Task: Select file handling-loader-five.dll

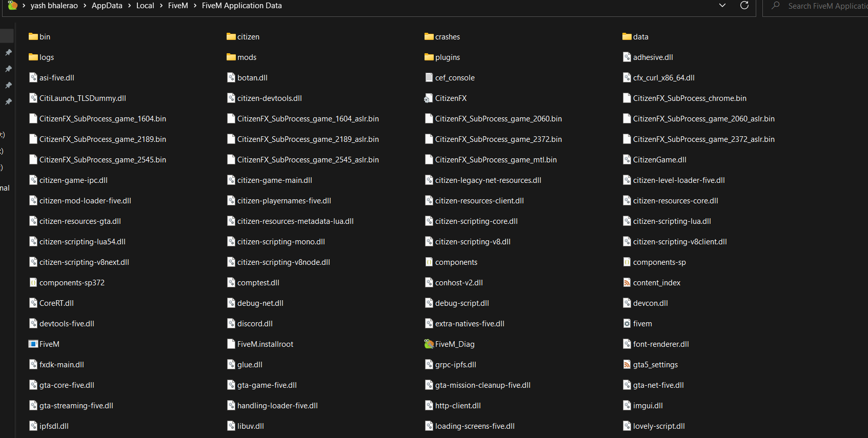Action: 273,405
